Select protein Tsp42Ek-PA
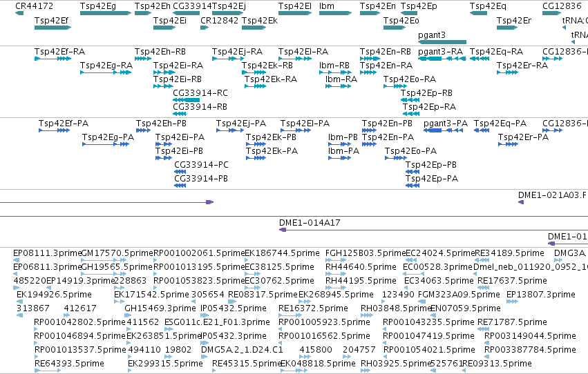The image size is (588, 374). 256,158
